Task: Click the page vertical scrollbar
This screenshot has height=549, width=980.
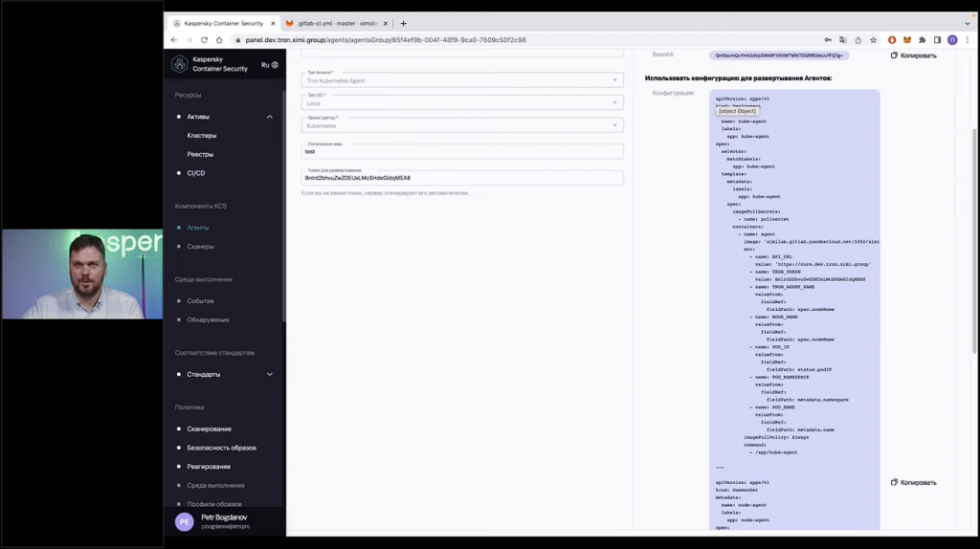Action: click(x=975, y=242)
